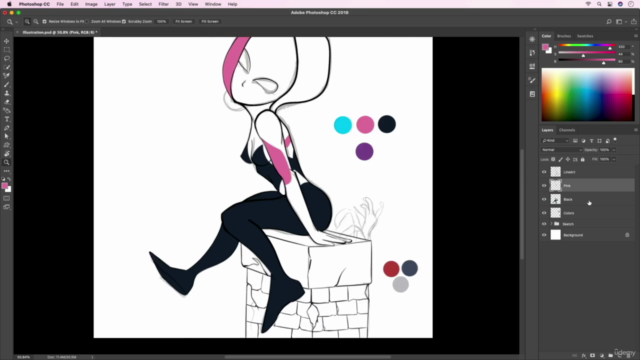
Task: Hide the LineArt layer
Action: coord(544,172)
